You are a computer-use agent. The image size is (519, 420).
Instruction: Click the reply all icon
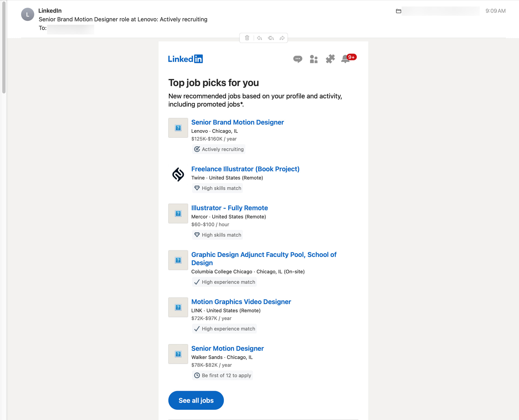(x=271, y=38)
